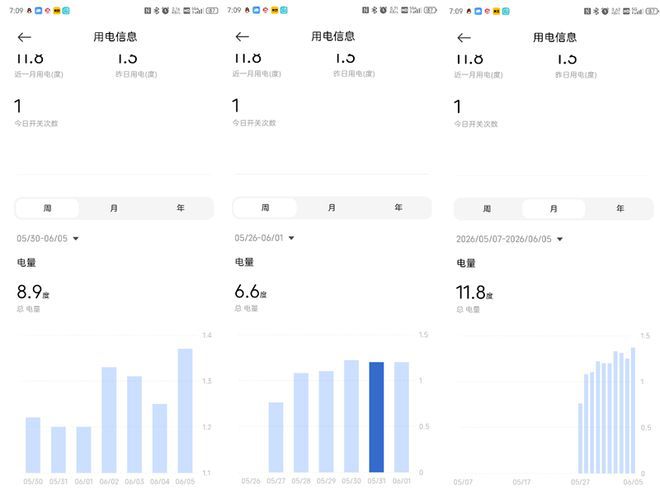Click the 05/07 axis label in monthly chart
This screenshot has height=504, width=660.
[463, 482]
